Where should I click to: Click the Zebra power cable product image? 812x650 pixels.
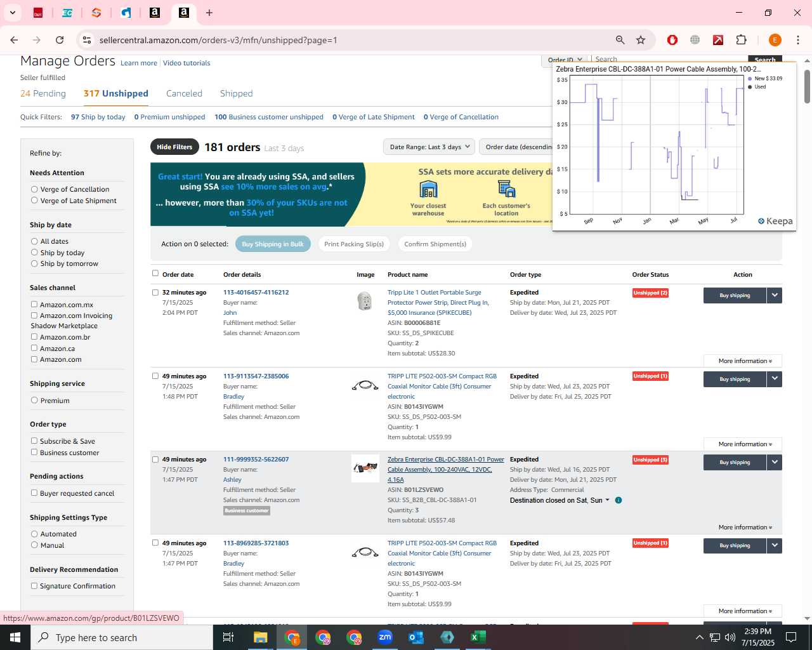365,468
